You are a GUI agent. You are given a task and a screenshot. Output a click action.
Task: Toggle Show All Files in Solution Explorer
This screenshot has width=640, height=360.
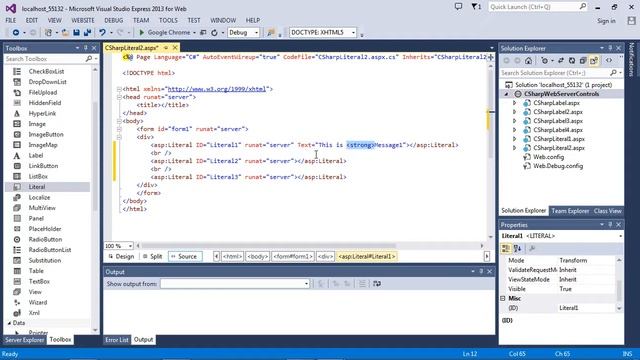coord(594,60)
